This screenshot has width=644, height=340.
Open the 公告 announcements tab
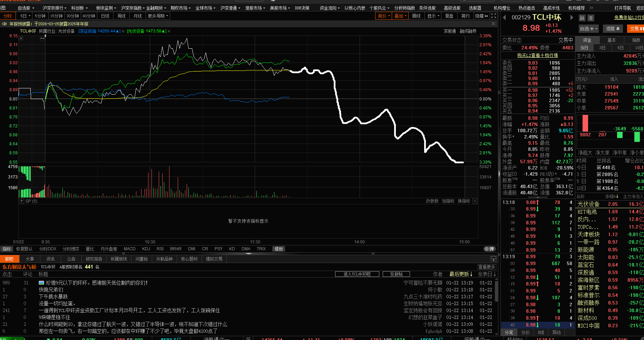[71, 259]
